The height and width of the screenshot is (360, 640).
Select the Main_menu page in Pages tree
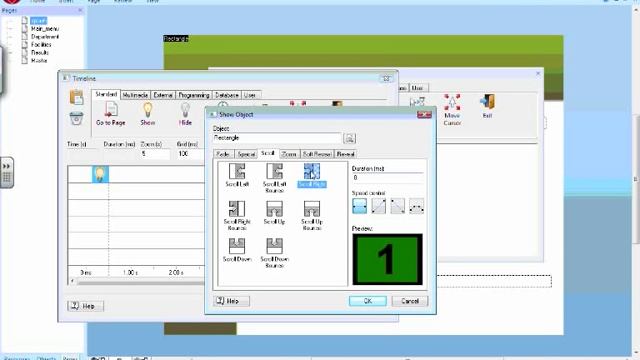pyautogui.click(x=44, y=29)
